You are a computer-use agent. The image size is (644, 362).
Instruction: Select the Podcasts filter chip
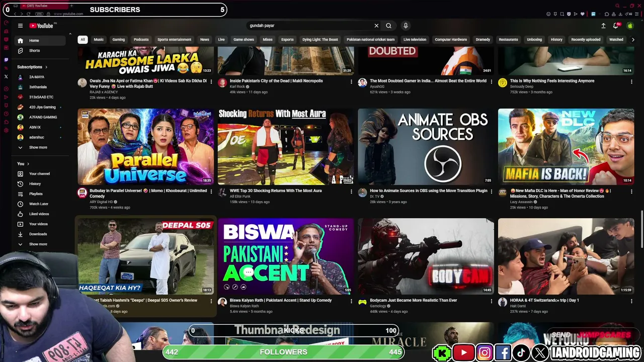click(x=141, y=40)
